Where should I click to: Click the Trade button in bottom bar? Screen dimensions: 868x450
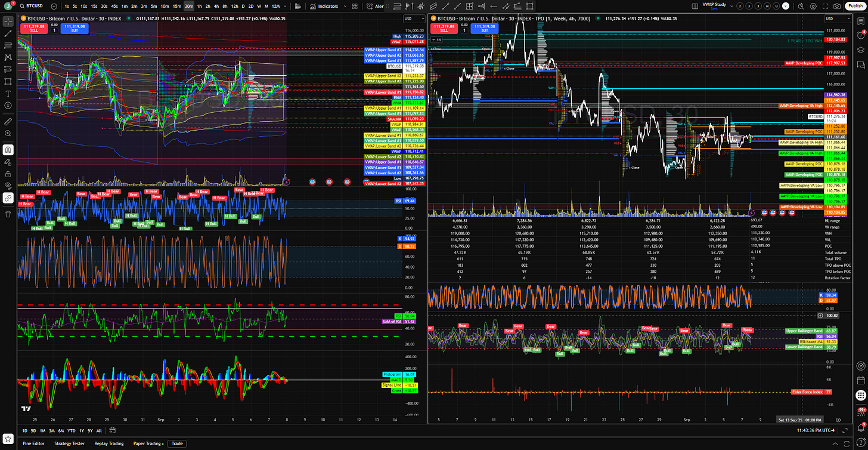(177, 443)
